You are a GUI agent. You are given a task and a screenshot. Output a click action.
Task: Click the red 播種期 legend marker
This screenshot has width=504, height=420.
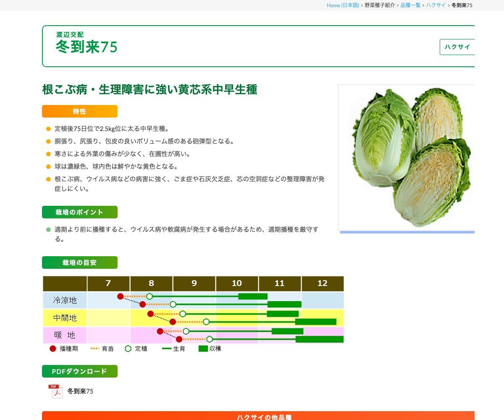[x=52, y=349]
